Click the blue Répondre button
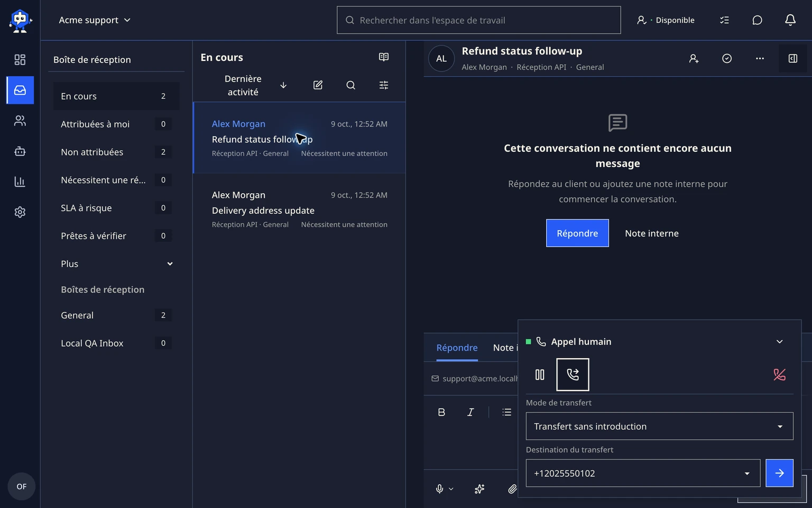The height and width of the screenshot is (508, 812). tap(577, 233)
